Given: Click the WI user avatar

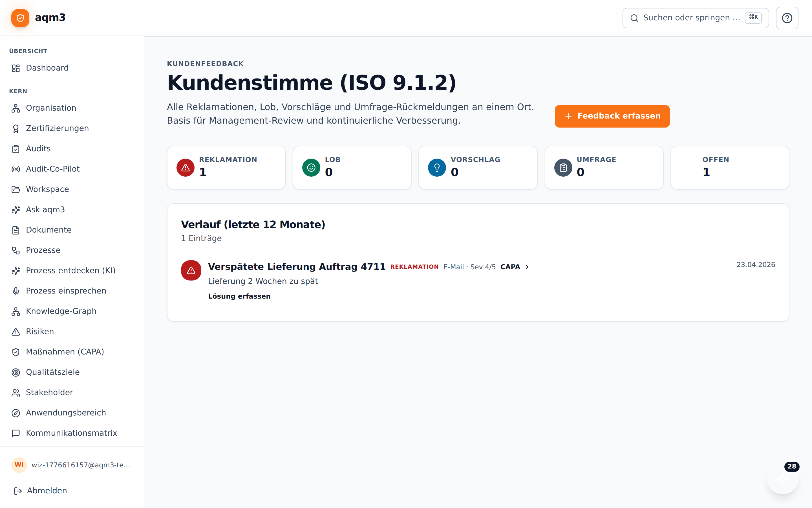Looking at the screenshot, I should click(x=19, y=465).
